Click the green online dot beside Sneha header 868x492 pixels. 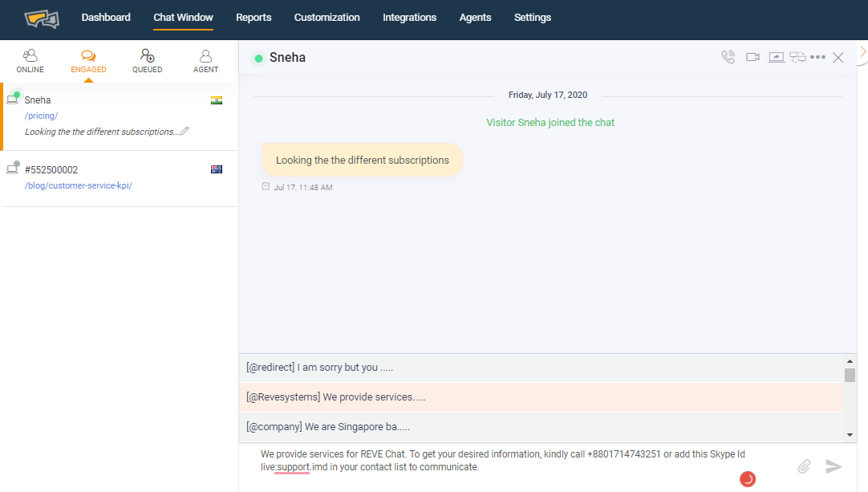click(x=258, y=58)
